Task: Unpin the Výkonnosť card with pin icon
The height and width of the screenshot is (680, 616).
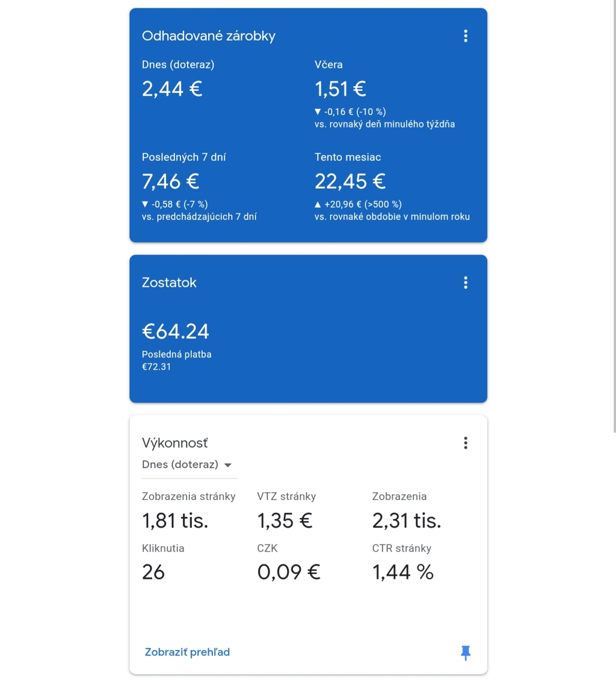Action: 465,652
